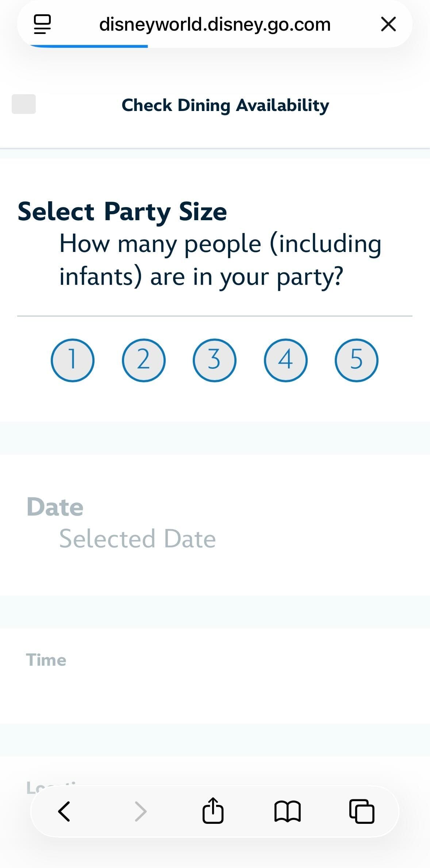The height and width of the screenshot is (868, 430).
Task: Tap the disneyworld.disney.go.com address field
Action: pyautogui.click(x=215, y=24)
